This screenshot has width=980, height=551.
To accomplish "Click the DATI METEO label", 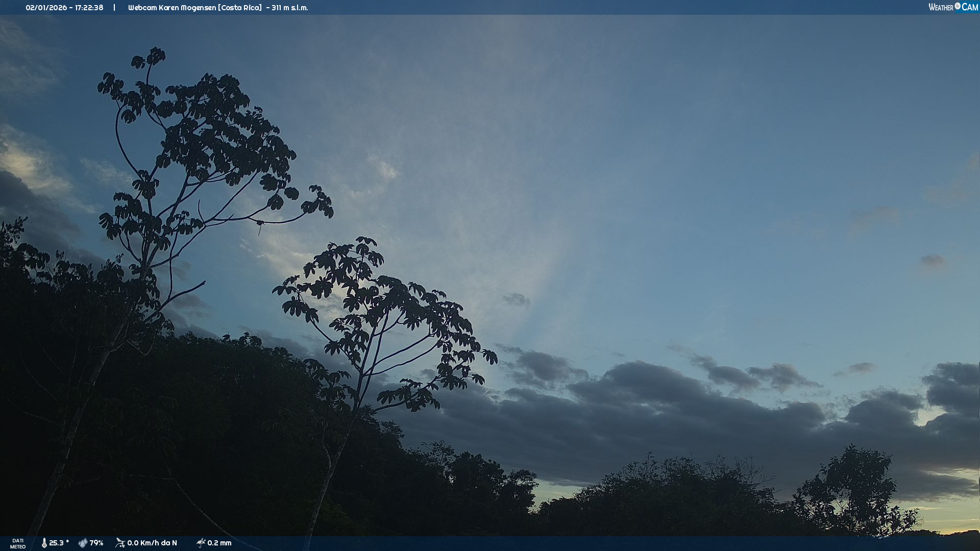I will [x=18, y=543].
